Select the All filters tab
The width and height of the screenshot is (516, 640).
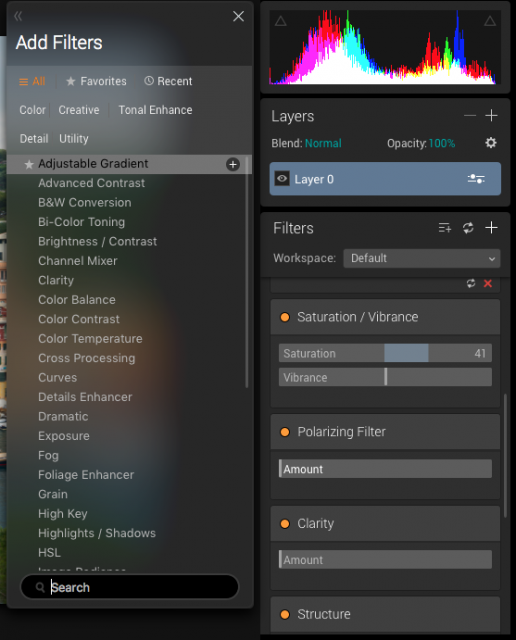[x=32, y=81]
